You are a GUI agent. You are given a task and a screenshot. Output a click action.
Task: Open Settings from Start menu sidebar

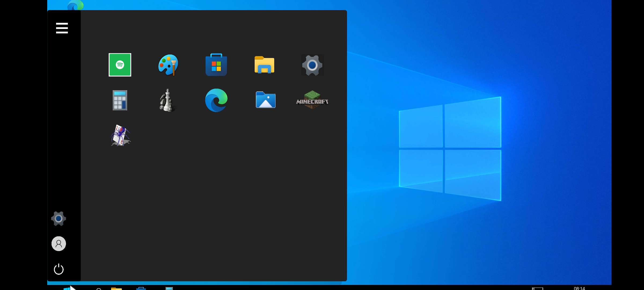tap(58, 219)
